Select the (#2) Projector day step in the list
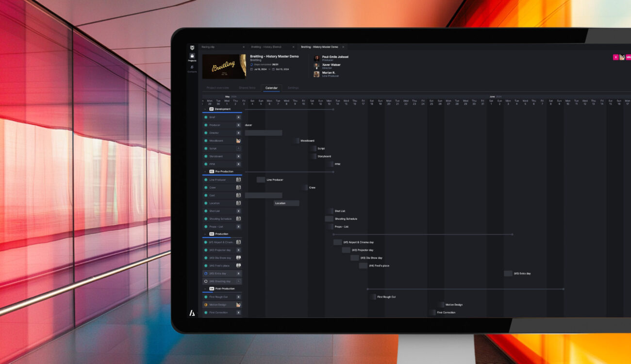This screenshot has width=631, height=364. pyautogui.click(x=222, y=250)
